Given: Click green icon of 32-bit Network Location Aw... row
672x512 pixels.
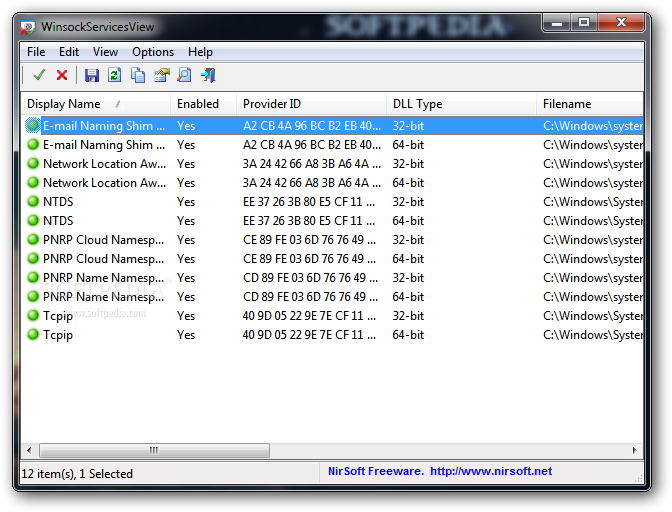Looking at the screenshot, I should coord(33,164).
